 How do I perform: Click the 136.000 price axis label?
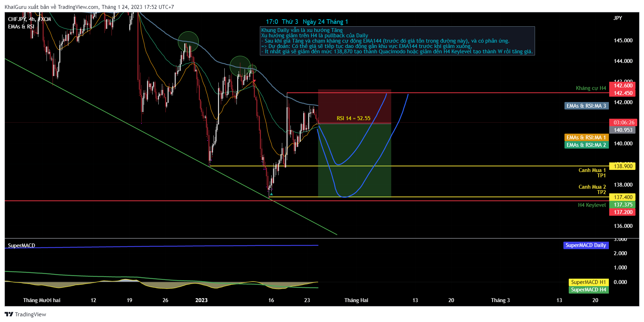coord(623,226)
